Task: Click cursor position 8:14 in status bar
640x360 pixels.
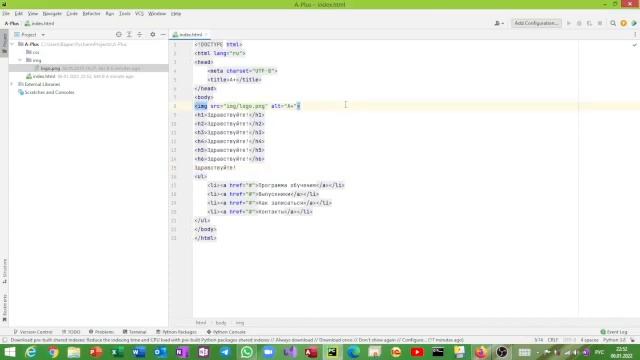Action: point(538,340)
